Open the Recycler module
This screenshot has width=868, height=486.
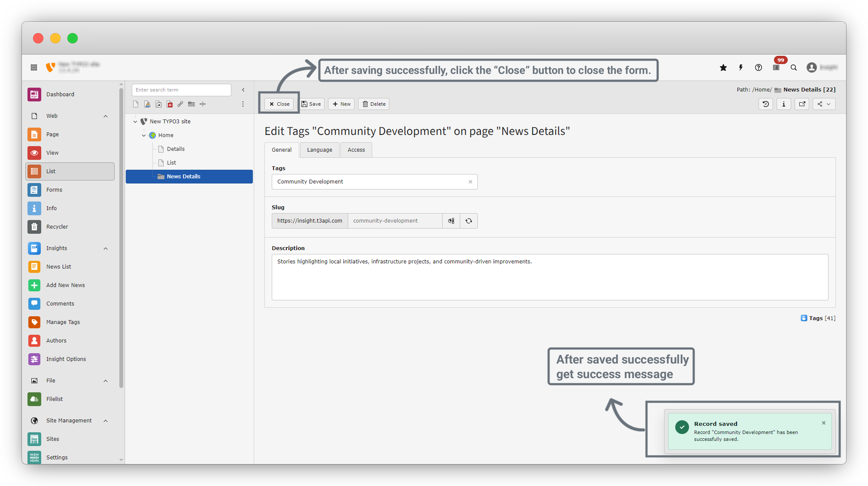(x=57, y=226)
